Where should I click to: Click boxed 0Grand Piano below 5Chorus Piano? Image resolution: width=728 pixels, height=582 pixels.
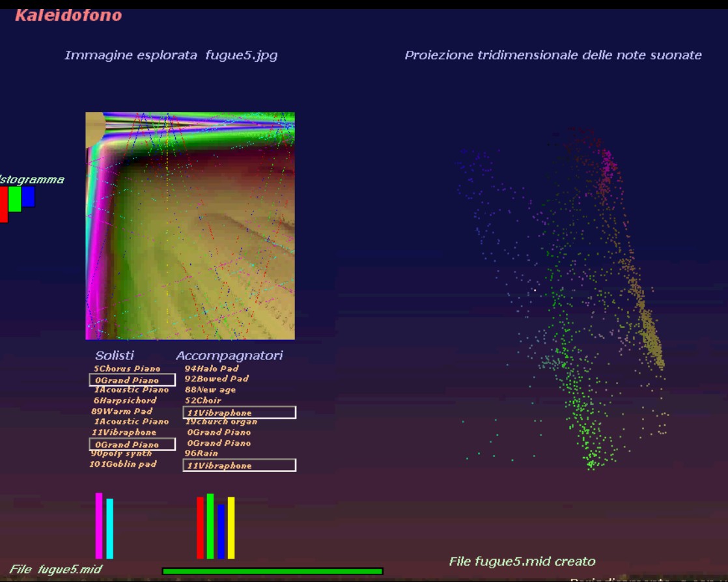click(132, 380)
